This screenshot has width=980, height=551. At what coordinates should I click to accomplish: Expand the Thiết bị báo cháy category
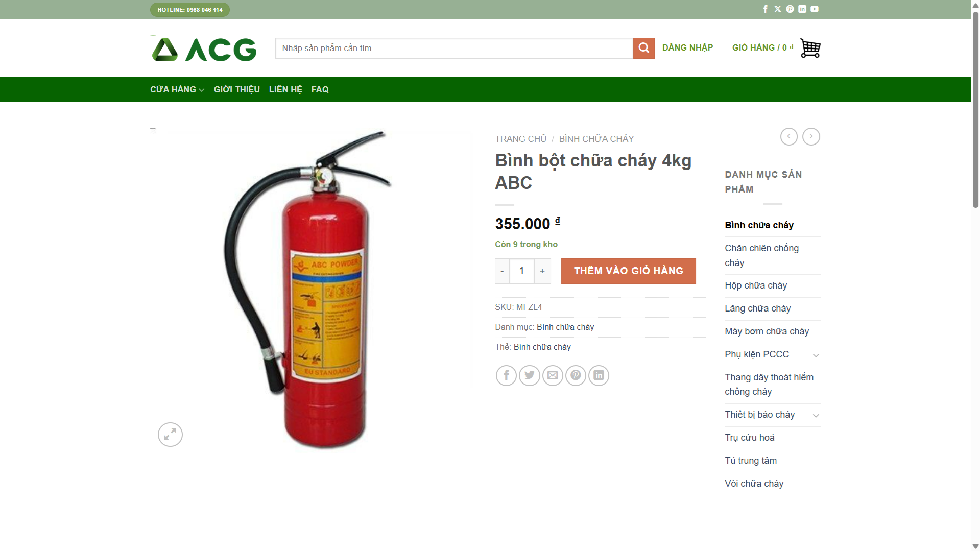(816, 416)
